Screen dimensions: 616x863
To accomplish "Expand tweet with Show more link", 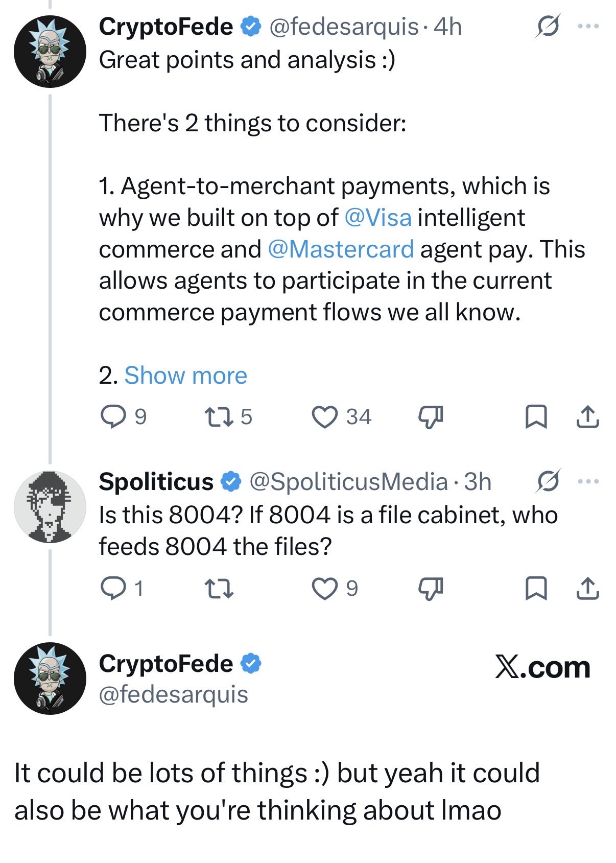I will [x=186, y=376].
